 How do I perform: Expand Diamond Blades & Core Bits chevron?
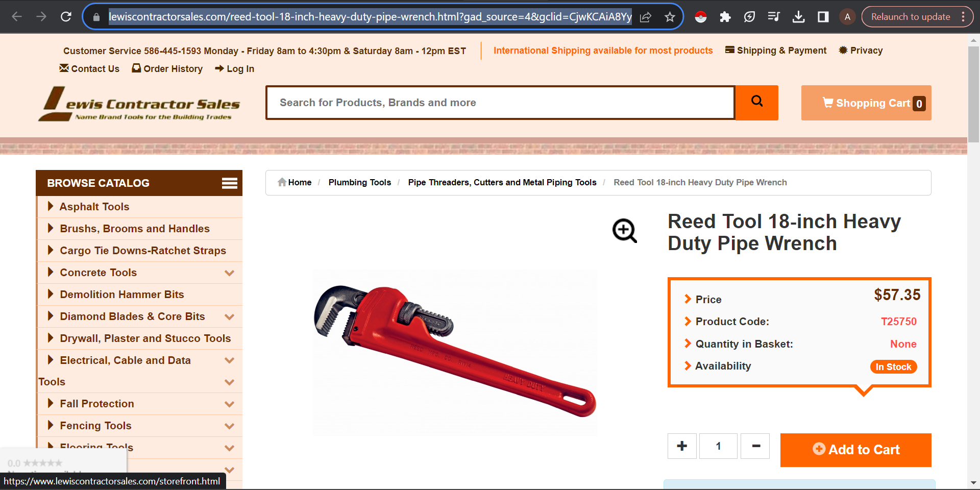coord(230,317)
